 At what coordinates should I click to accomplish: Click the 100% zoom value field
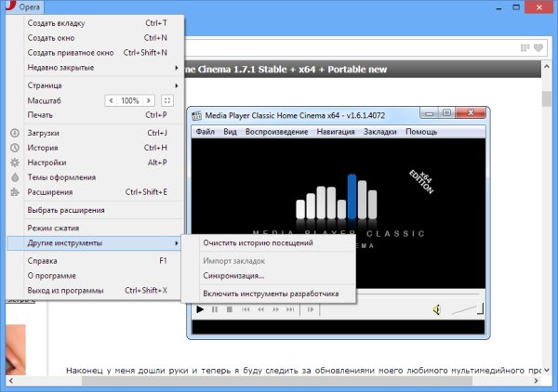pyautogui.click(x=130, y=100)
